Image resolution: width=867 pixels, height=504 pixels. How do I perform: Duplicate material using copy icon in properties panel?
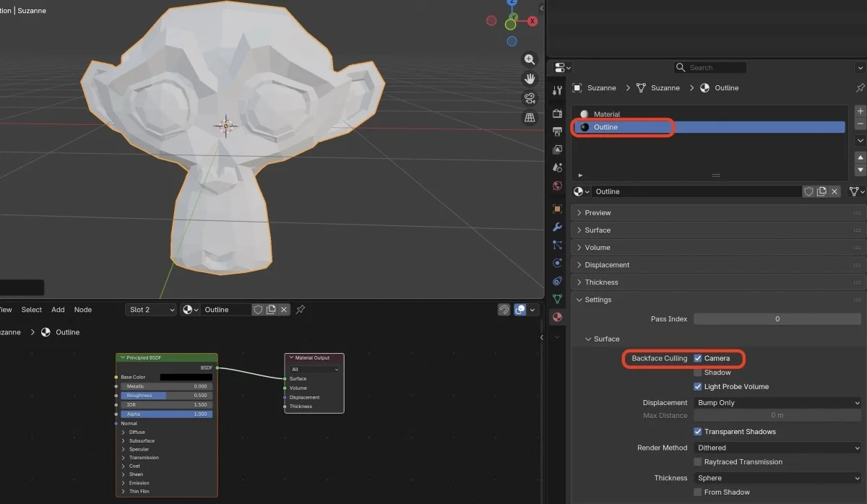pos(822,191)
